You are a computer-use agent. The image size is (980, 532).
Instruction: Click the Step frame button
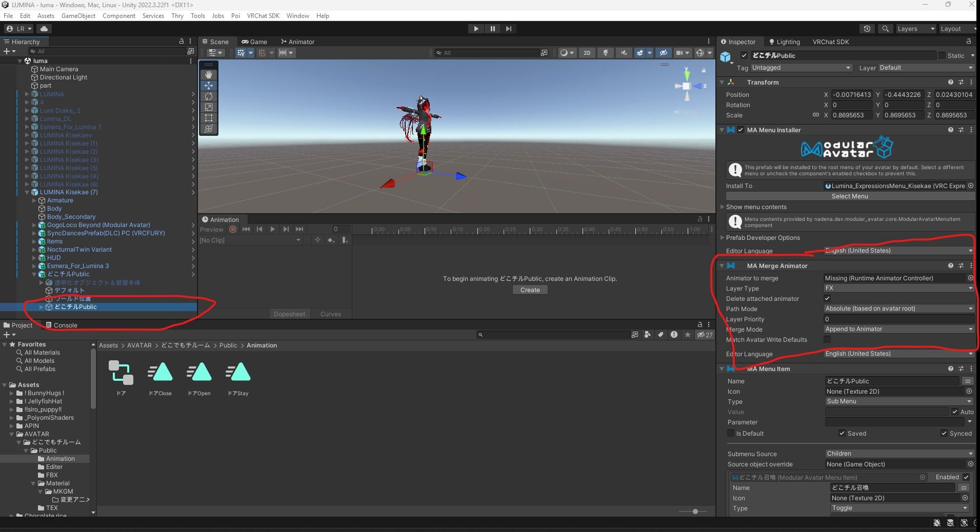(x=508, y=29)
